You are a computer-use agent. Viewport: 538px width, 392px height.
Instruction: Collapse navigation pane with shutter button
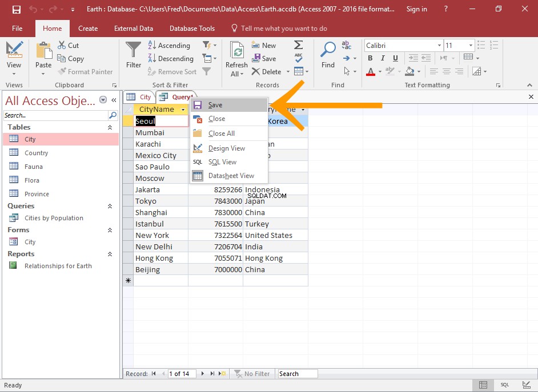114,100
